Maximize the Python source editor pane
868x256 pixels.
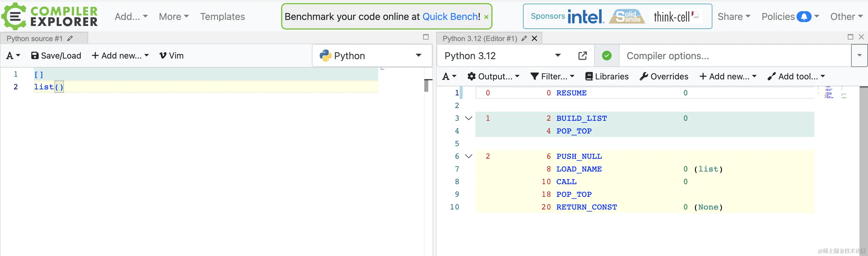(x=426, y=37)
